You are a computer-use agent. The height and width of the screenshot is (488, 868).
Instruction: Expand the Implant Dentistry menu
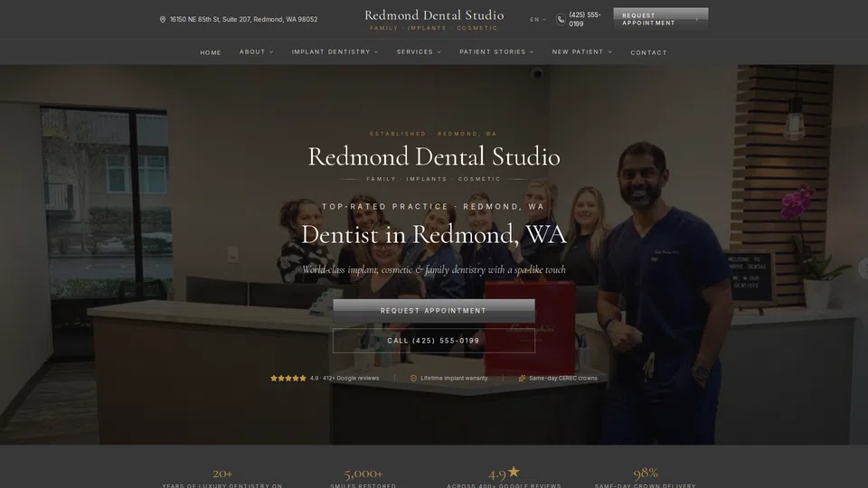pyautogui.click(x=335, y=52)
